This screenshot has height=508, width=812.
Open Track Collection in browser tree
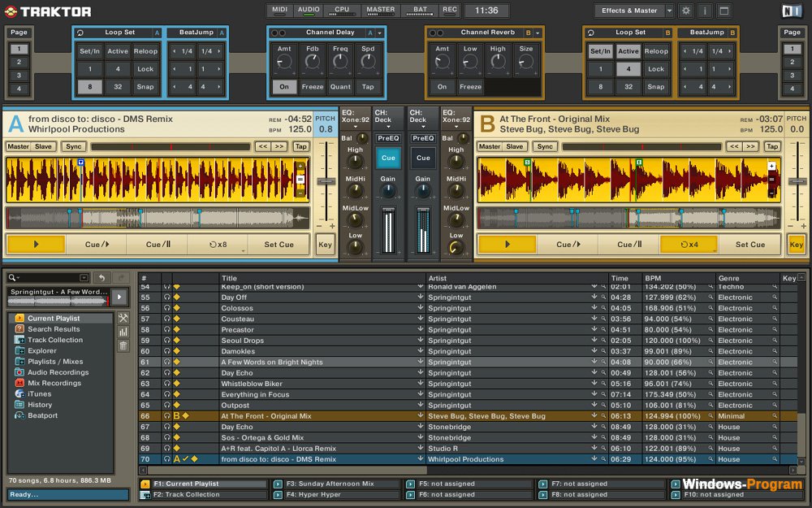(x=55, y=340)
